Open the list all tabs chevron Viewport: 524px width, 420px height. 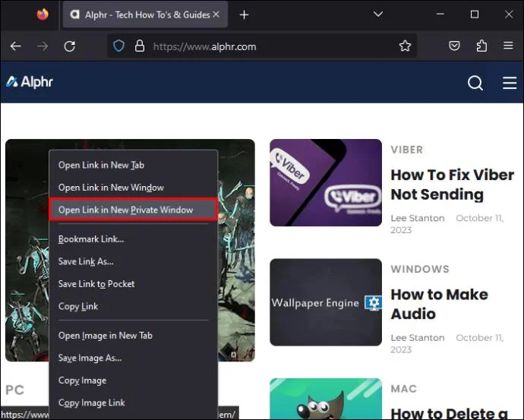click(x=378, y=14)
